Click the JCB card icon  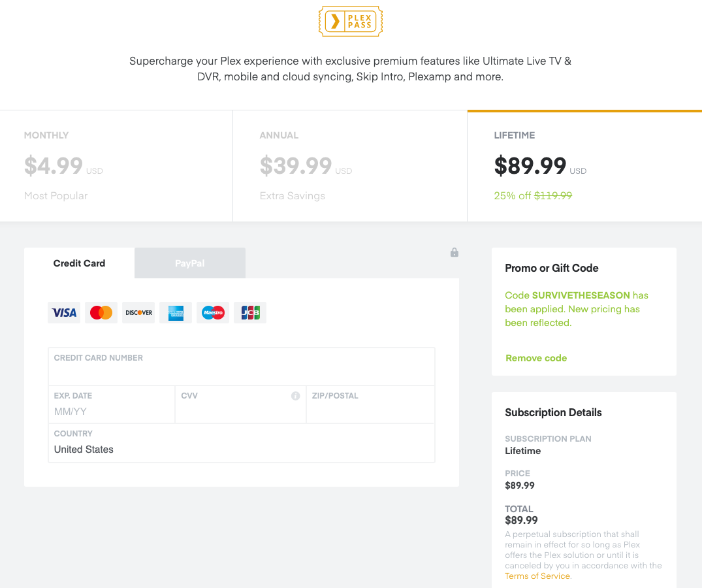point(250,313)
